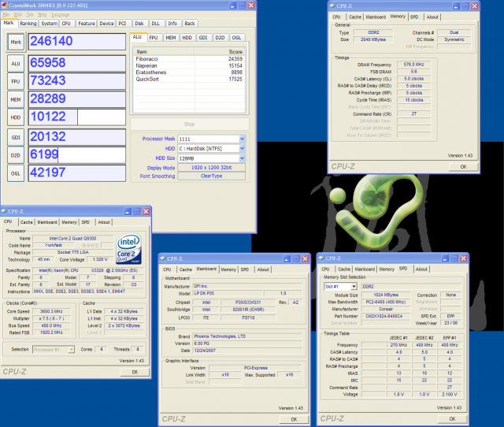Click the Intel Core 2 Quad logo
The height and width of the screenshot is (427, 504).
pyautogui.click(x=128, y=248)
